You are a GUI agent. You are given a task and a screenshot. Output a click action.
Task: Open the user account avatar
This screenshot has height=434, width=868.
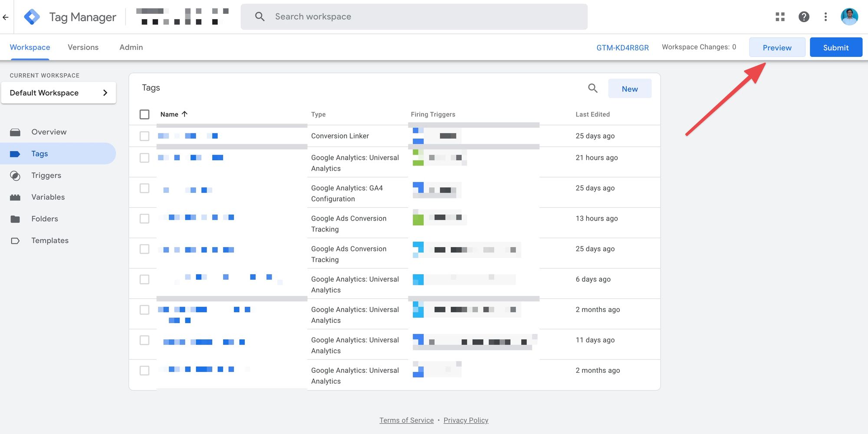pos(849,17)
